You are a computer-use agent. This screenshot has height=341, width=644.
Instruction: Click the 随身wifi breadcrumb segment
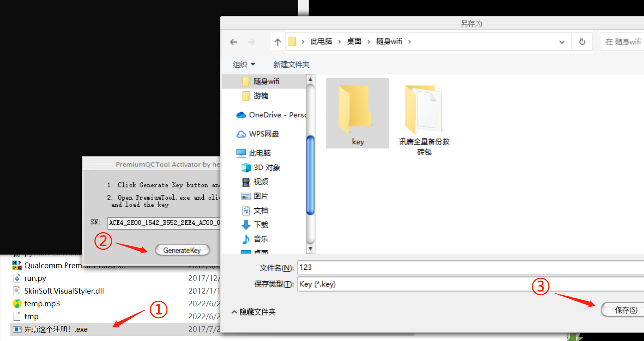(x=389, y=41)
